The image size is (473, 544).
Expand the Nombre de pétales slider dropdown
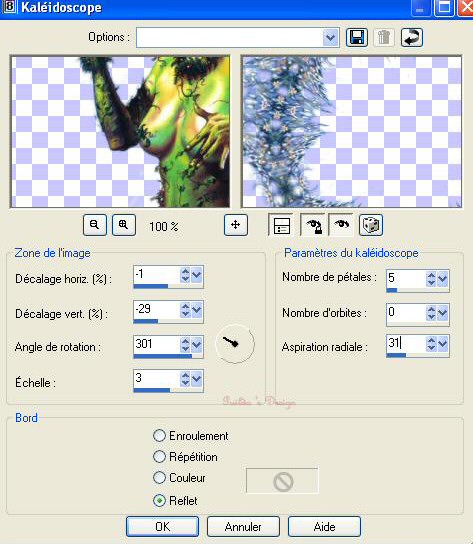tap(442, 278)
